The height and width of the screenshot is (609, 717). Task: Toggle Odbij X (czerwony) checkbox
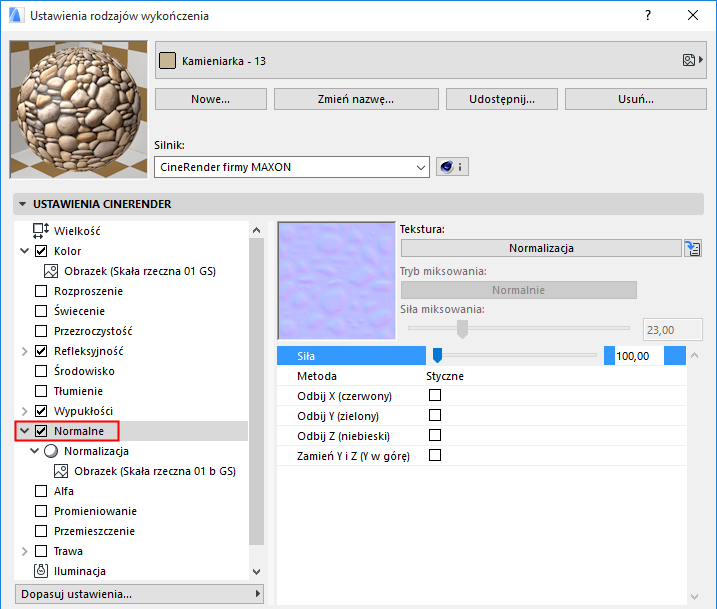435,396
